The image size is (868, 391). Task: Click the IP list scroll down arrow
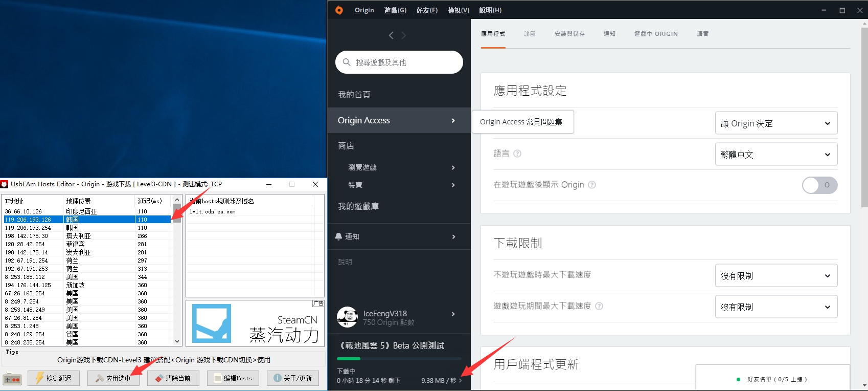click(x=177, y=341)
